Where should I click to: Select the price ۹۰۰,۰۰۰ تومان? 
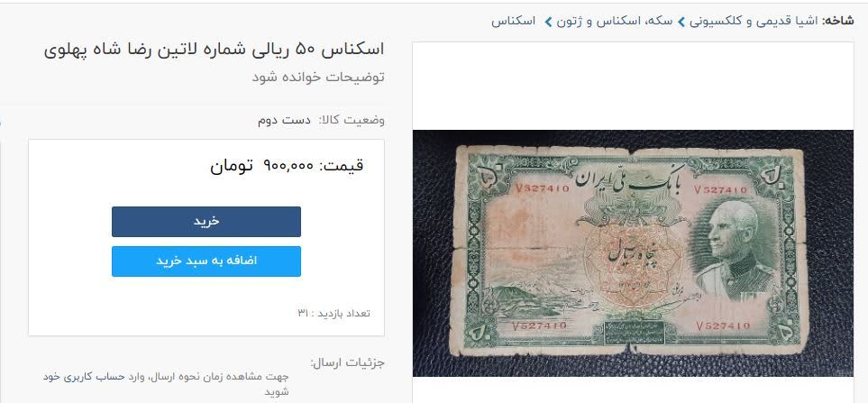click(261, 165)
